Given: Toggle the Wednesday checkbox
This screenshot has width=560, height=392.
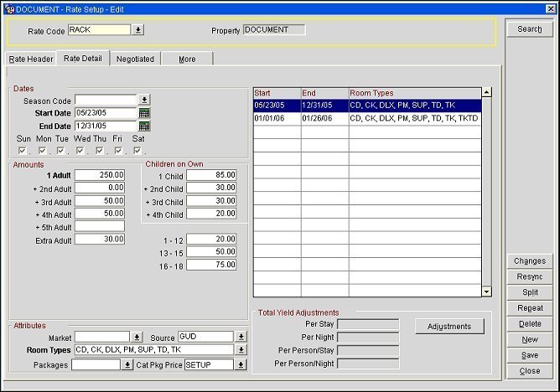Looking at the screenshot, I should point(80,151).
